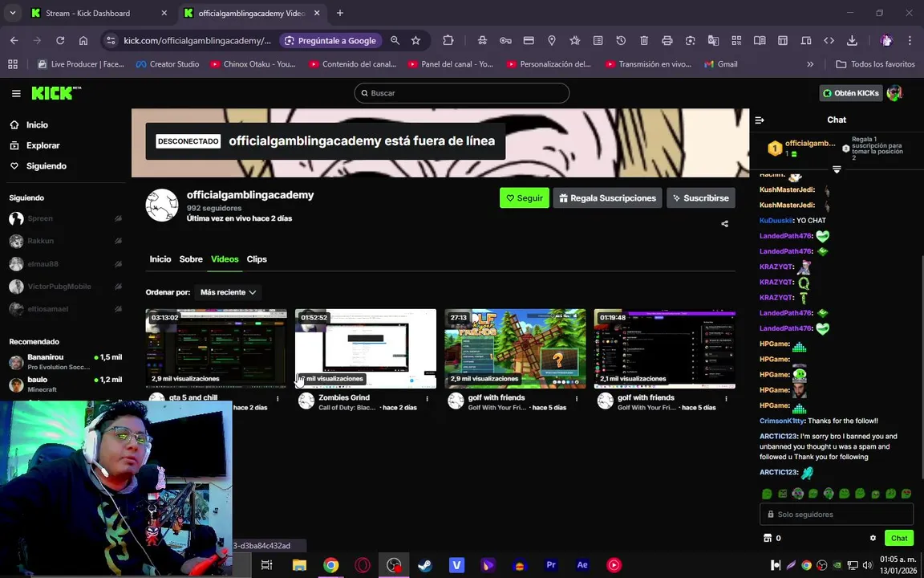Image resolution: width=924 pixels, height=578 pixels.
Task: Open options for Zombies Grind video
Action: (x=428, y=399)
